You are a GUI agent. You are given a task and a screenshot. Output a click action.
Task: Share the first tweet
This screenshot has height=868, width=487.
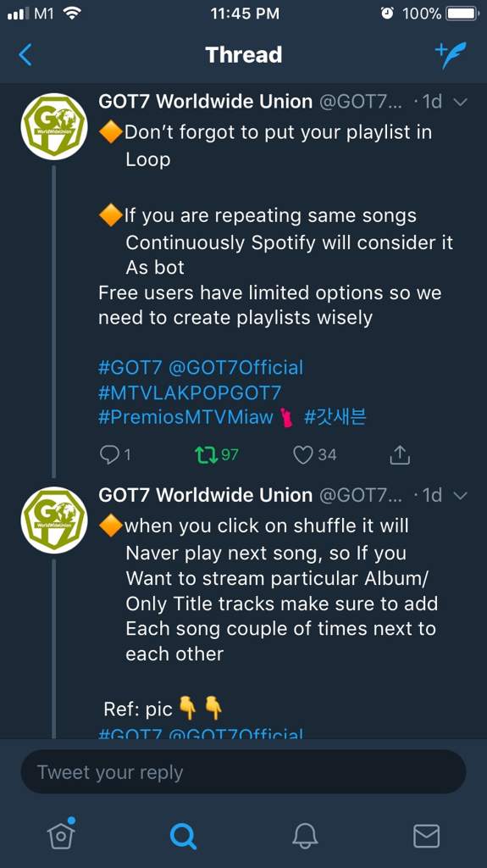click(400, 455)
